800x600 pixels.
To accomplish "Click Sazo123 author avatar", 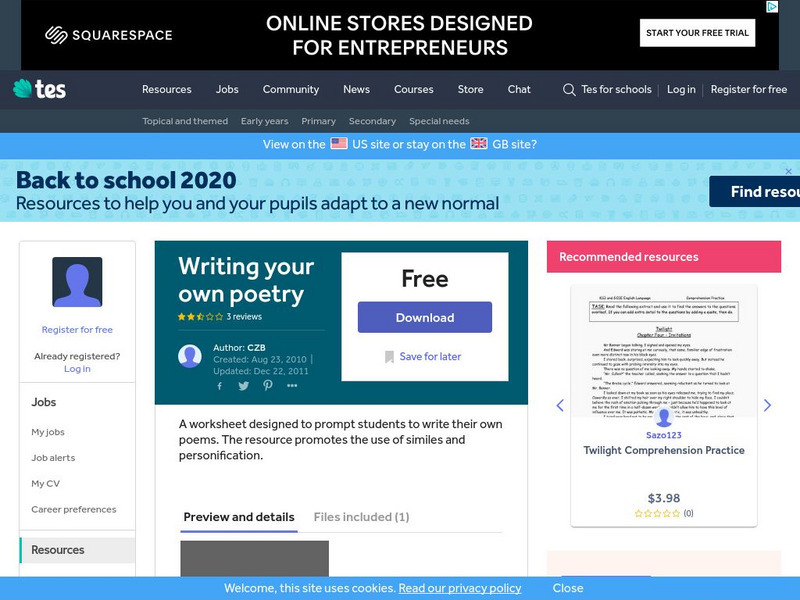I will [664, 417].
